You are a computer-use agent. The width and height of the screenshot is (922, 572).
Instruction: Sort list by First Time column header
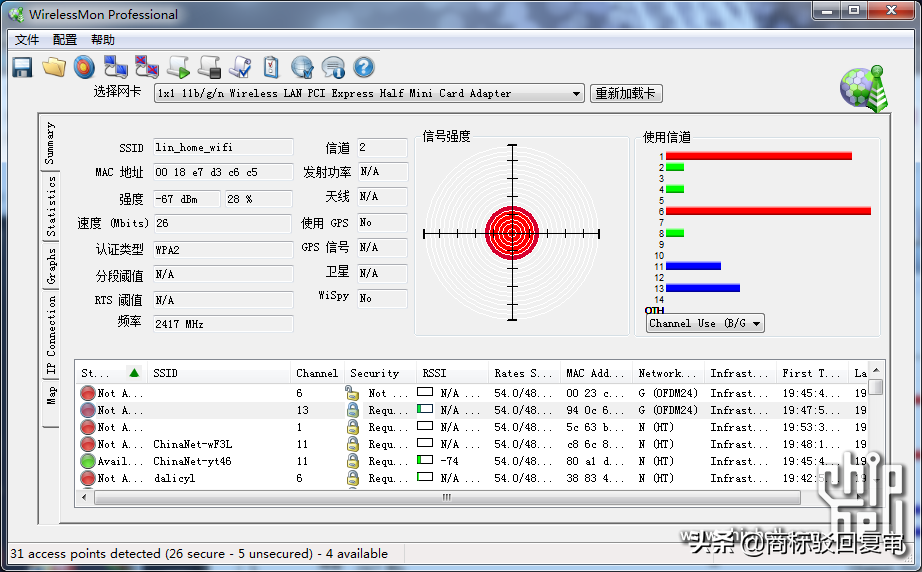tap(811, 373)
